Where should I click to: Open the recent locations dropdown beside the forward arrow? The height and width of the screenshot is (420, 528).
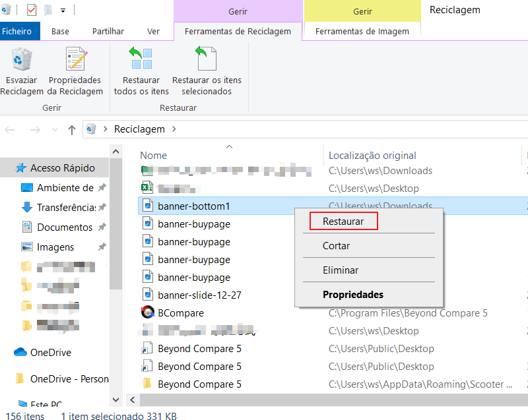tap(55, 129)
